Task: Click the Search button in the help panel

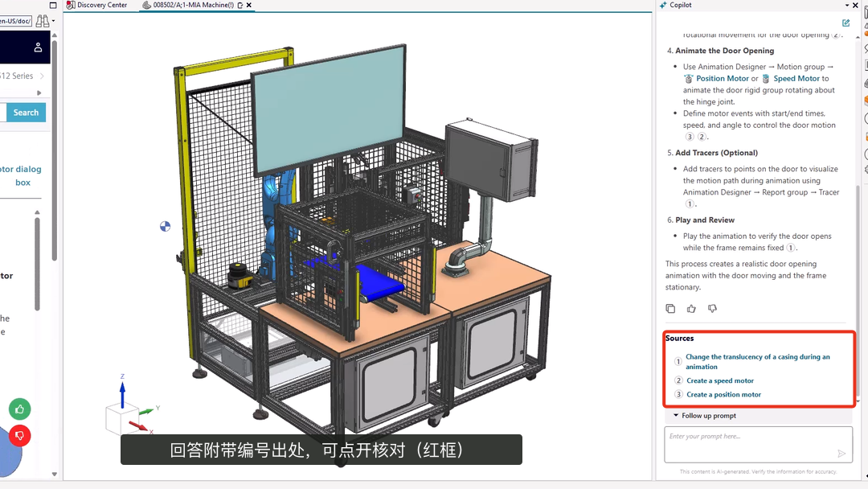Action: (x=26, y=113)
